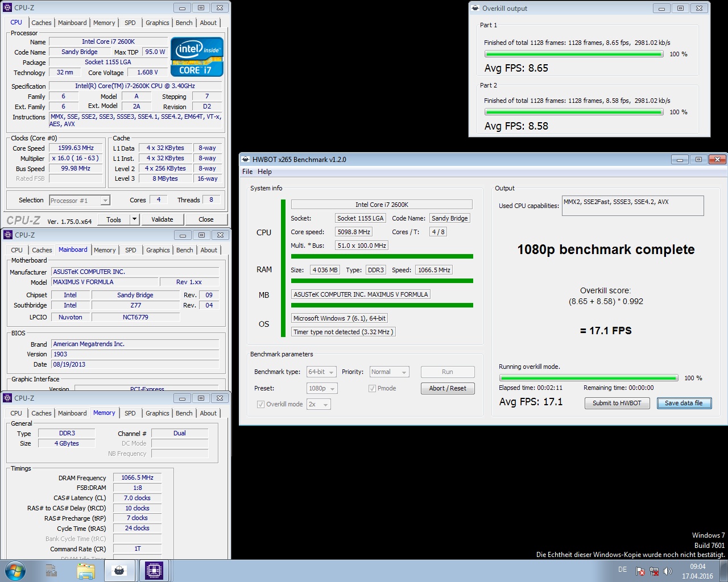This screenshot has width=728, height=582.
Task: Minimize the Overkill output window
Action: 661,8
